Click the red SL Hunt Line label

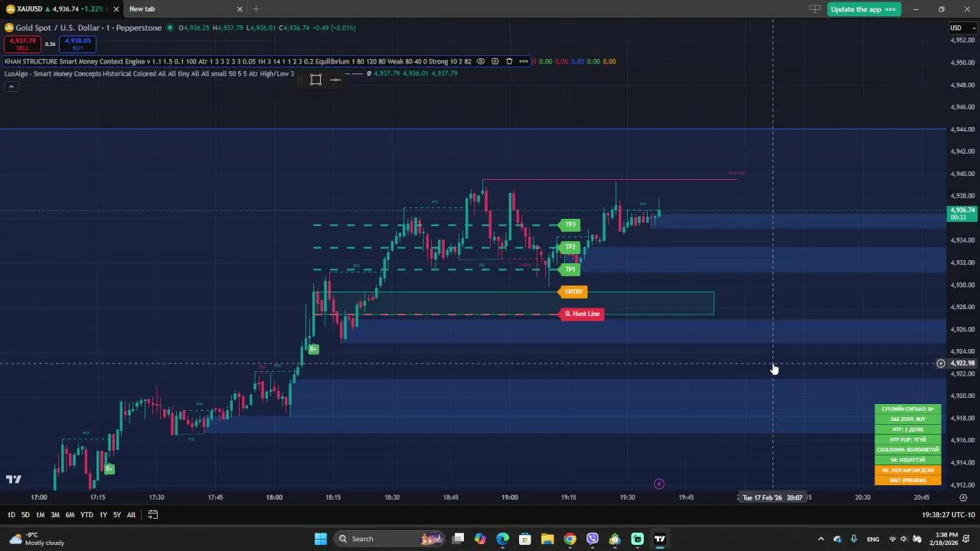pyautogui.click(x=582, y=314)
